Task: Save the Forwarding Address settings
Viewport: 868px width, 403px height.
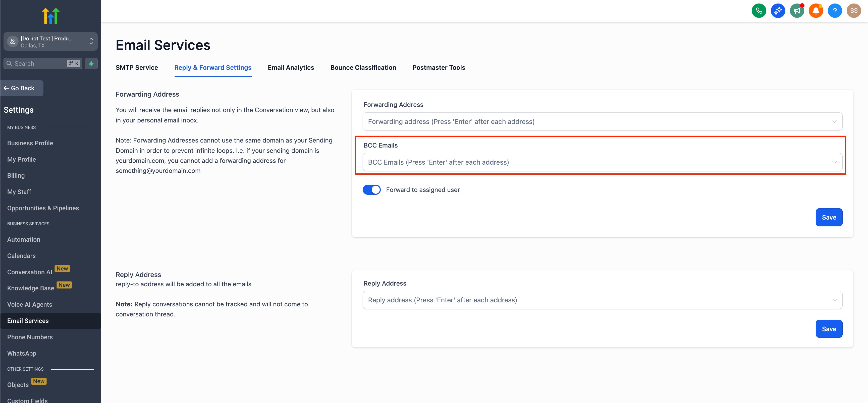Action: coord(829,218)
